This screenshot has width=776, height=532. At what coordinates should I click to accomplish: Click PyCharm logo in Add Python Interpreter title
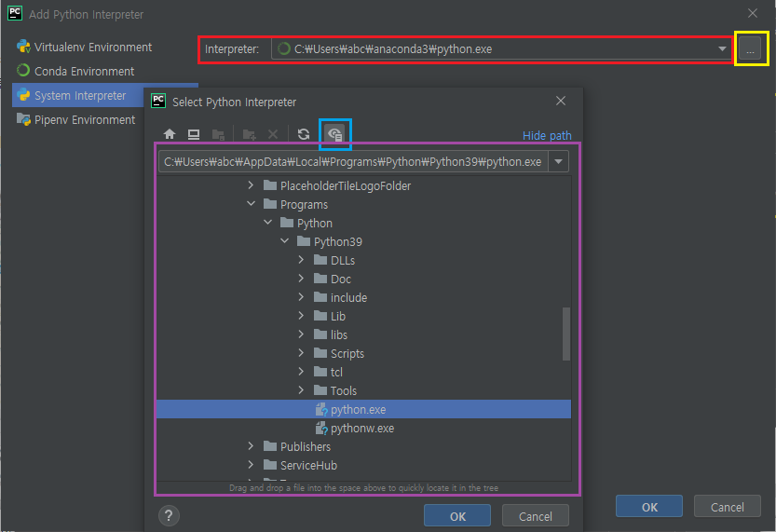tap(15, 13)
